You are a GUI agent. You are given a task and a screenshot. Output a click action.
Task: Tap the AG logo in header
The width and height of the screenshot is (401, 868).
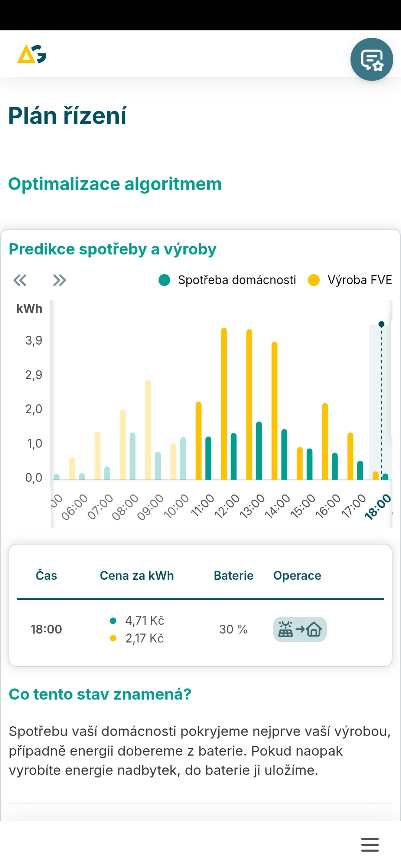coord(32,54)
